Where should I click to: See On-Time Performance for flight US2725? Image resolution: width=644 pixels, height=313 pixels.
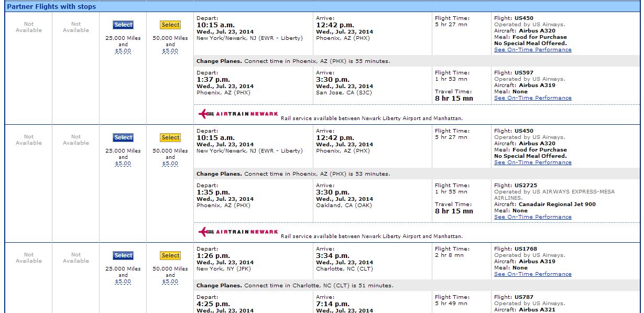532,217
